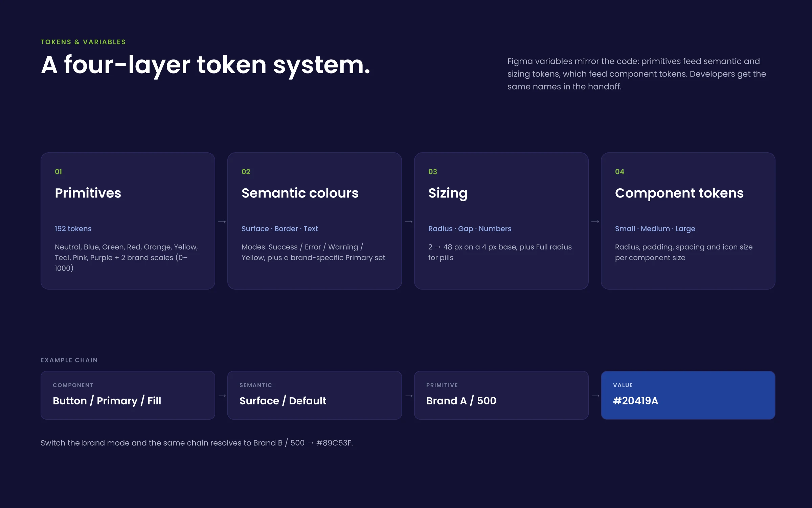
Task: Select 'Surface · Border · Text' line
Action: click(279, 229)
